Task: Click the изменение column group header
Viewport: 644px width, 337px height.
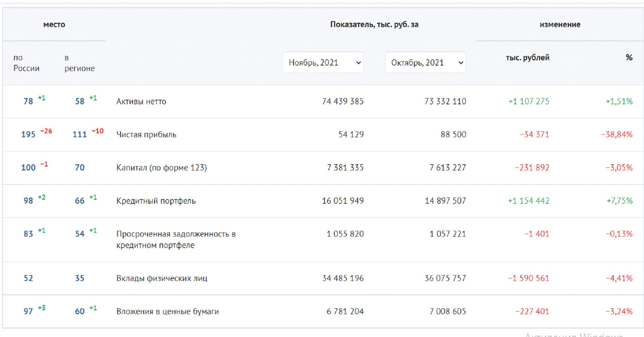Action: point(560,24)
